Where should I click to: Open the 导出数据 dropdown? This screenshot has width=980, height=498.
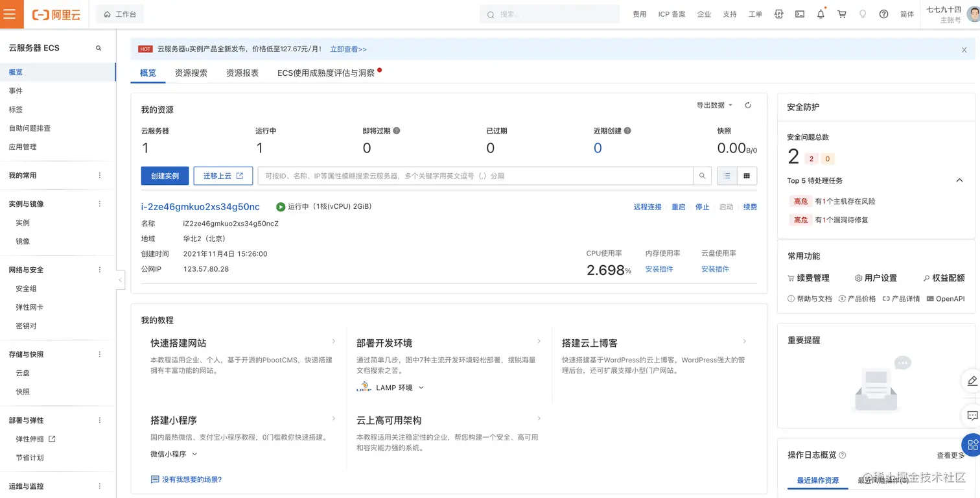(714, 105)
